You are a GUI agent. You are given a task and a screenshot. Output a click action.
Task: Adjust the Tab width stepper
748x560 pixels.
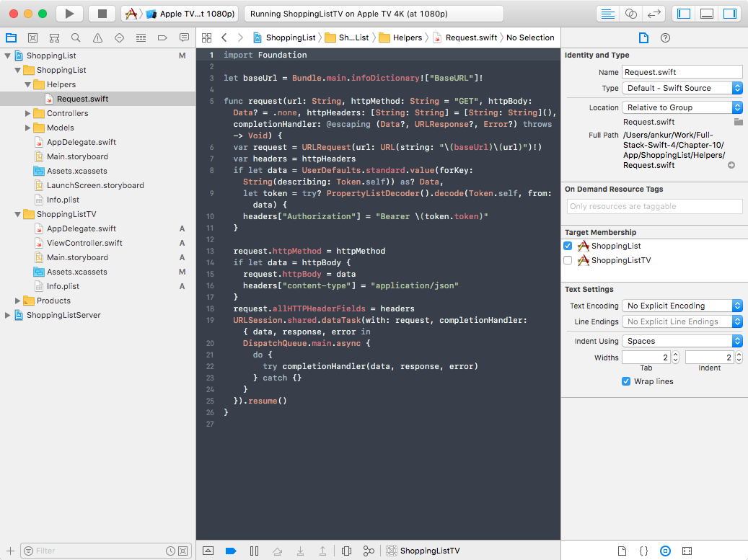point(675,357)
